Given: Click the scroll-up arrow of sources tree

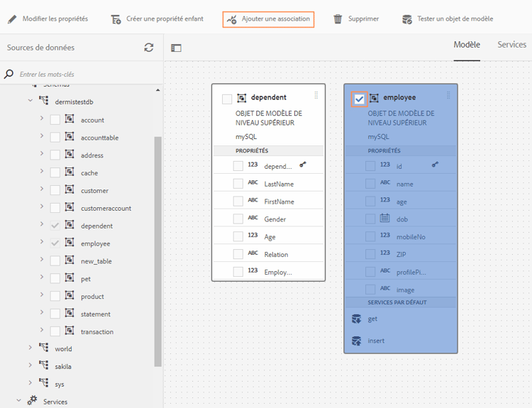Looking at the screenshot, I should tap(157, 90).
